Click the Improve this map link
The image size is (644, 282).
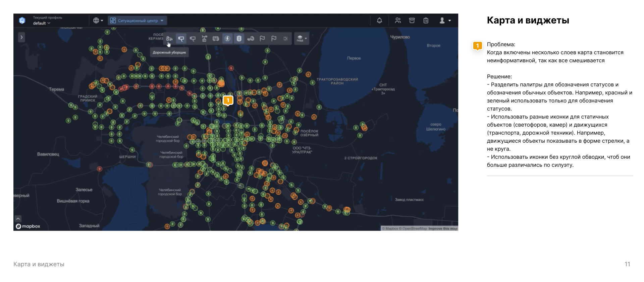[443, 229]
